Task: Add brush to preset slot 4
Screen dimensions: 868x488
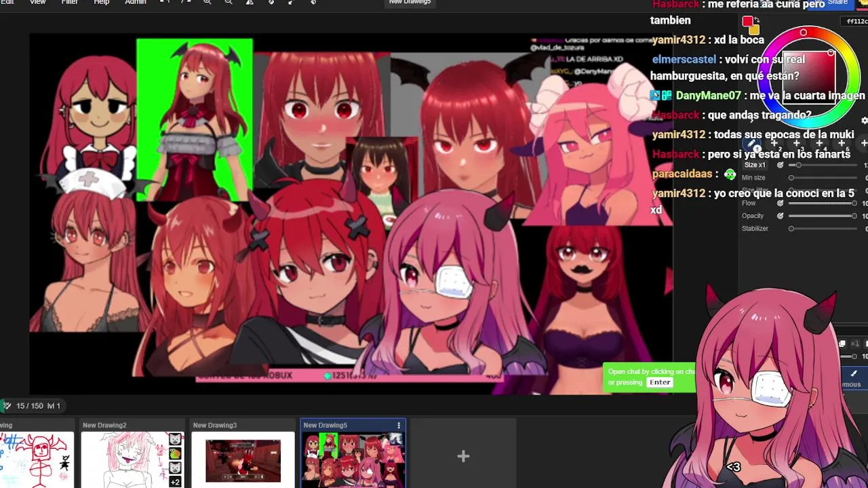Action: (x=819, y=144)
